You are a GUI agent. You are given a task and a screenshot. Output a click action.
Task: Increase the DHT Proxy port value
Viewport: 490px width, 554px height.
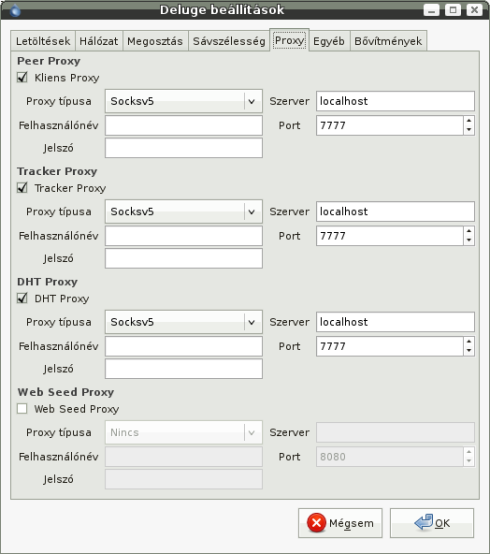pyautogui.click(x=469, y=342)
